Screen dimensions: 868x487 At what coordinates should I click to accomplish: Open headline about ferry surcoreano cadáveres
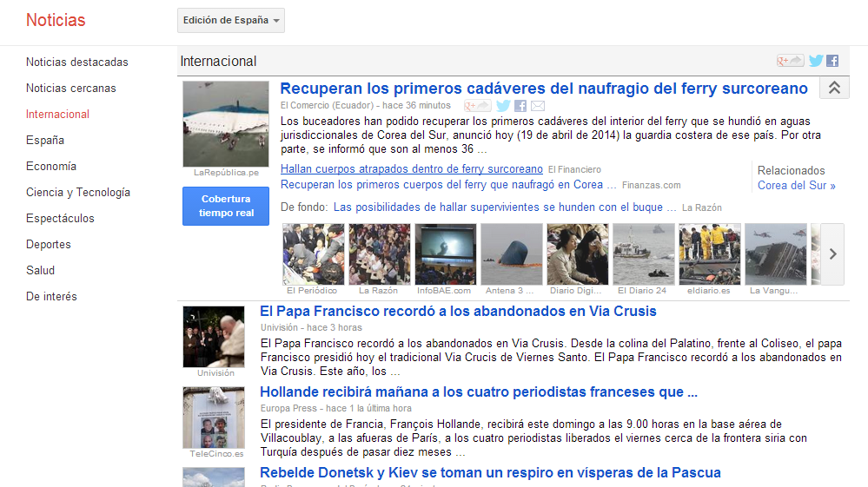coord(544,89)
